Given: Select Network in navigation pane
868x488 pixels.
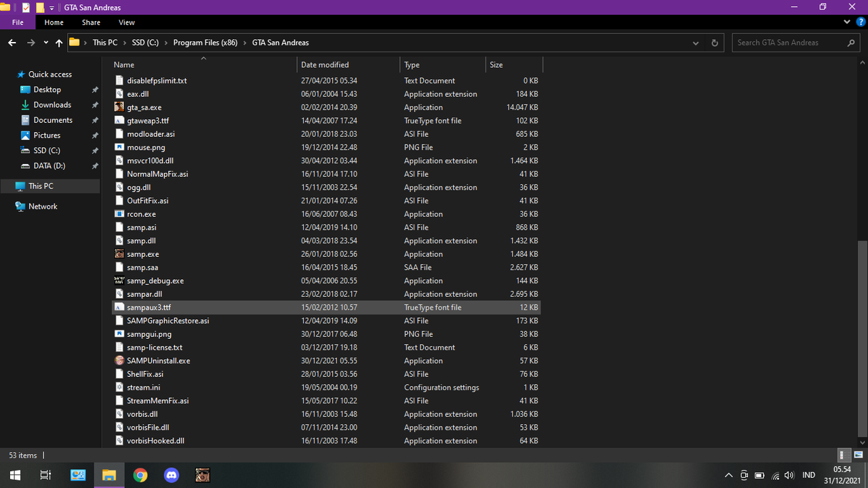Looking at the screenshot, I should click(x=43, y=207).
